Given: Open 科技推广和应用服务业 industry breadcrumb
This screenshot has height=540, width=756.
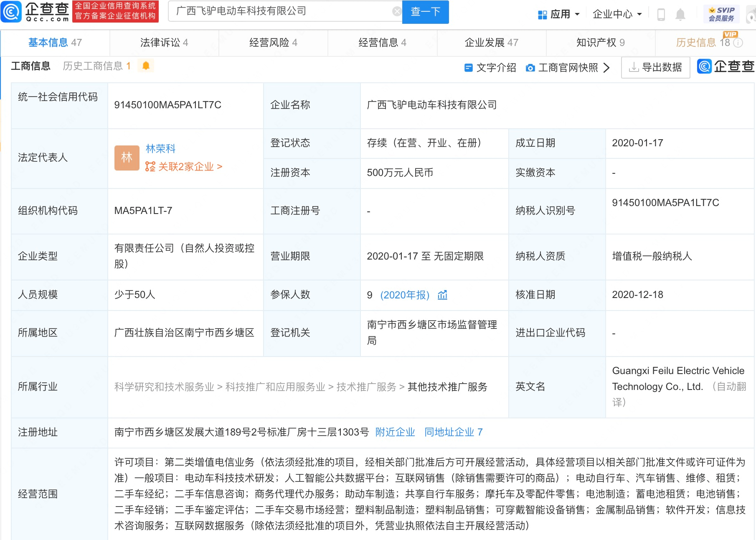Looking at the screenshot, I should point(275,387).
